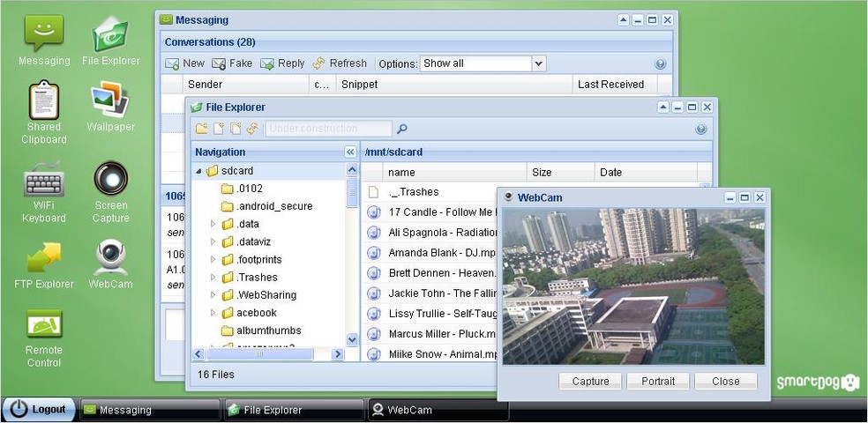Select the Amanda Blank - DJ file
The height and width of the screenshot is (423, 868).
430,253
